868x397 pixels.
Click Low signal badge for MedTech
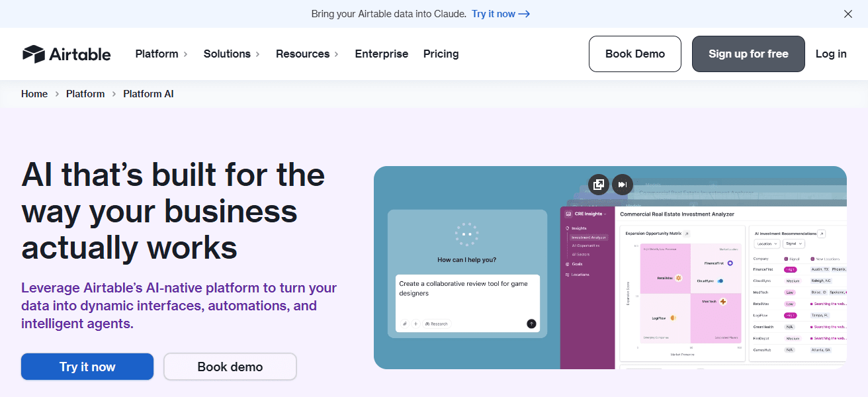pyautogui.click(x=790, y=292)
